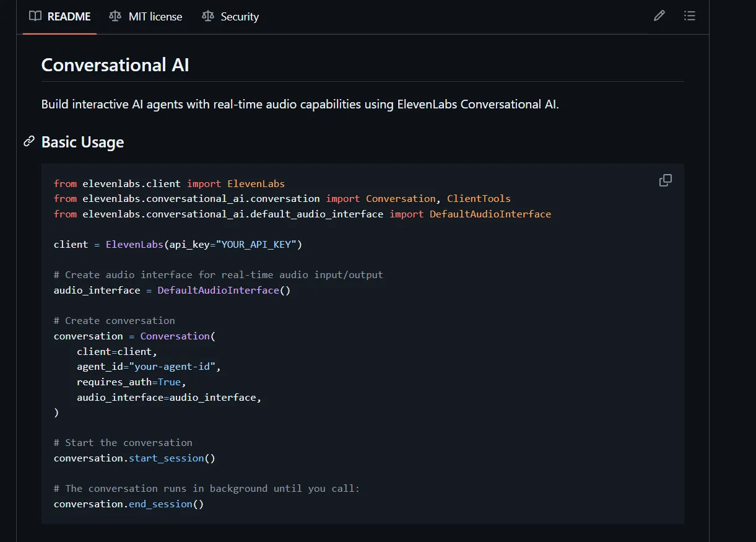The height and width of the screenshot is (542, 756).
Task: Click the "YOUR_API_KEY" string in code
Action: (x=256, y=245)
